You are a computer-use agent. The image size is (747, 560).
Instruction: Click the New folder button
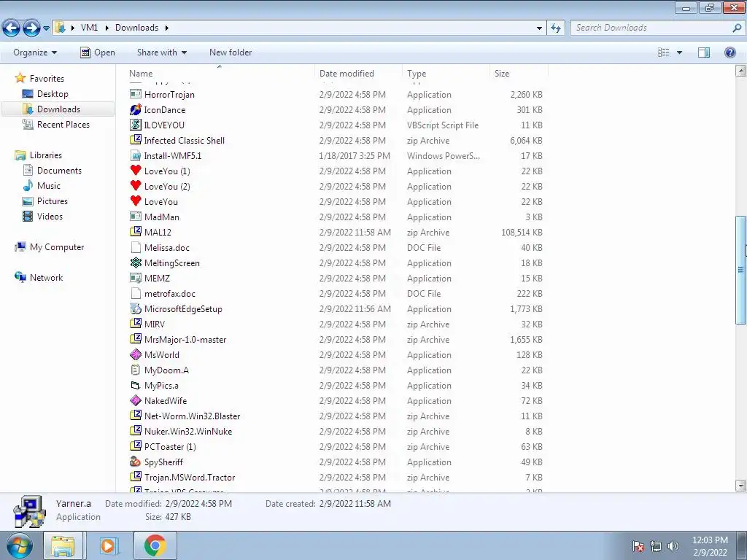coord(231,52)
